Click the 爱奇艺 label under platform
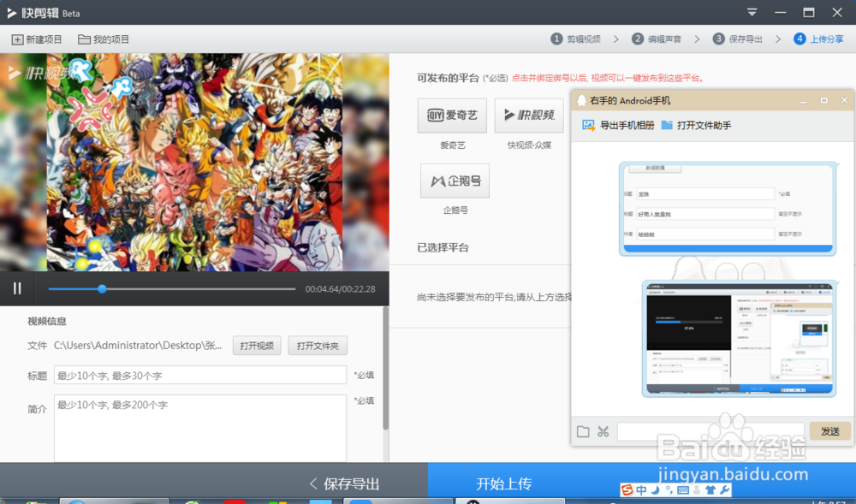856x504 pixels. pyautogui.click(x=453, y=145)
